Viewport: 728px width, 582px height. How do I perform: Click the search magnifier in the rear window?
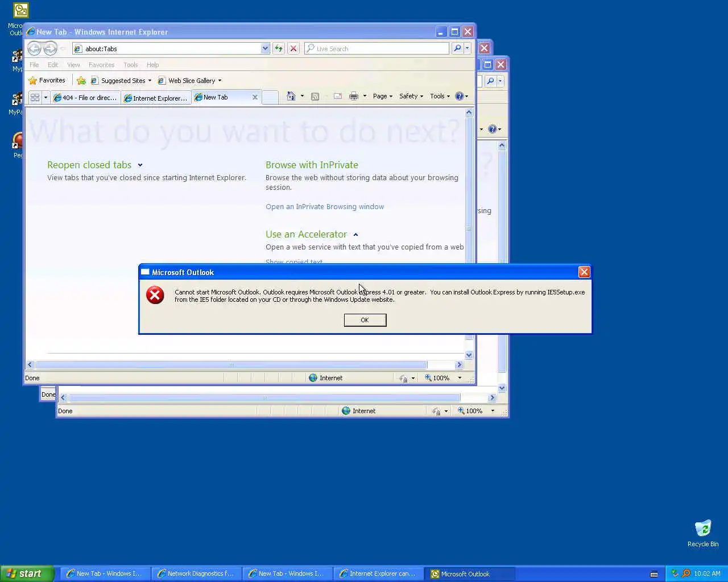tap(490, 81)
